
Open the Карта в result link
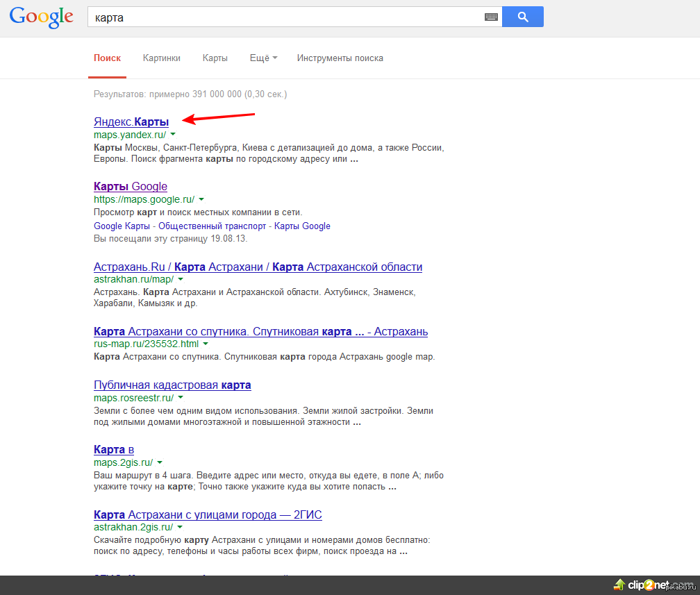pyautogui.click(x=114, y=449)
